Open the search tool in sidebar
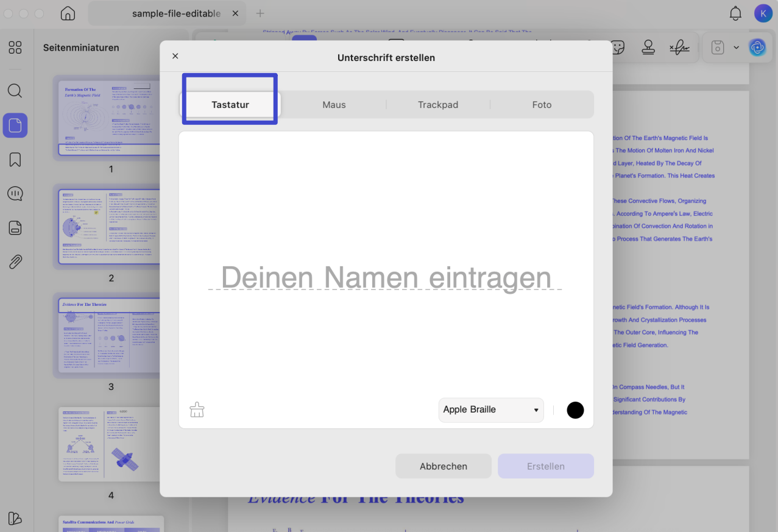Viewport: 778px width, 532px height. pyautogui.click(x=15, y=91)
